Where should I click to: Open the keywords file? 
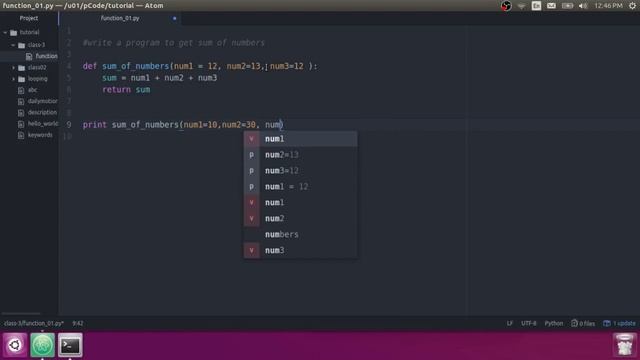coord(40,135)
